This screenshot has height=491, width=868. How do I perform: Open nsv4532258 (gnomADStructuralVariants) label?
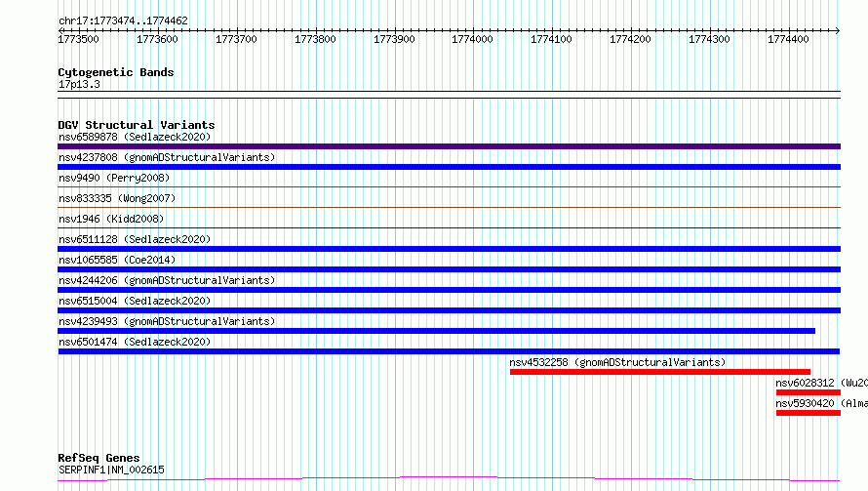(x=617, y=362)
